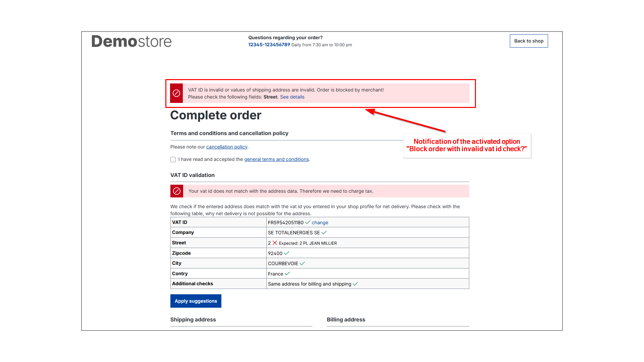Click the Additional checks row label
The image size is (644, 362).
[193, 284]
